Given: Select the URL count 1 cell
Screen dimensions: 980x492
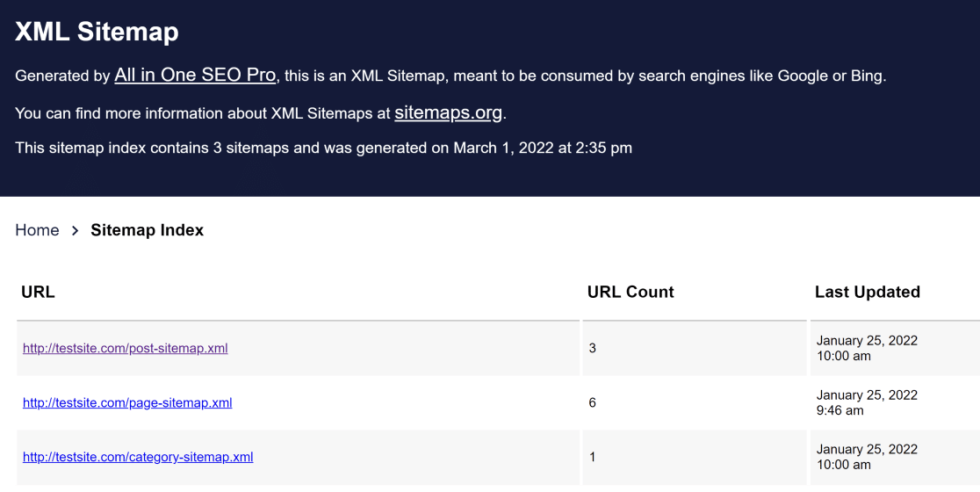Looking at the screenshot, I should click(593, 457).
